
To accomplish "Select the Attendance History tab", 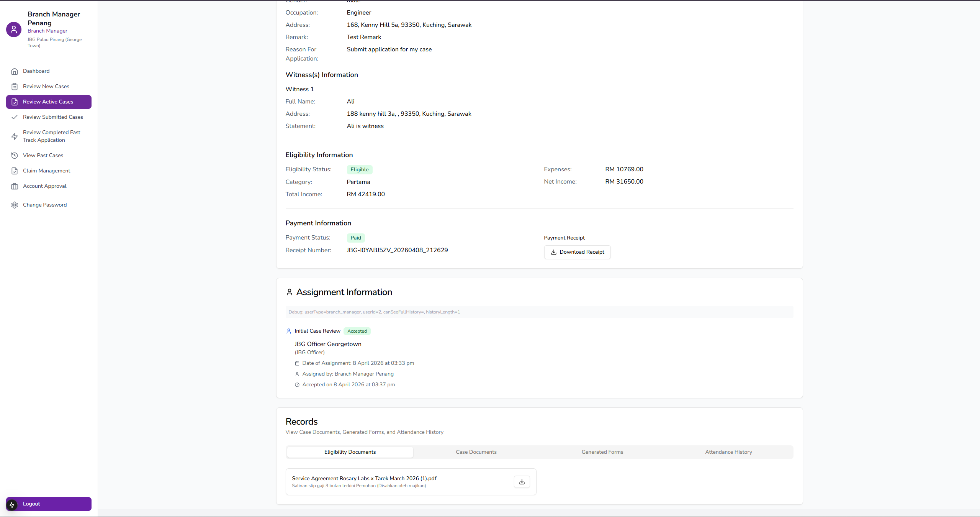I will click(x=728, y=452).
